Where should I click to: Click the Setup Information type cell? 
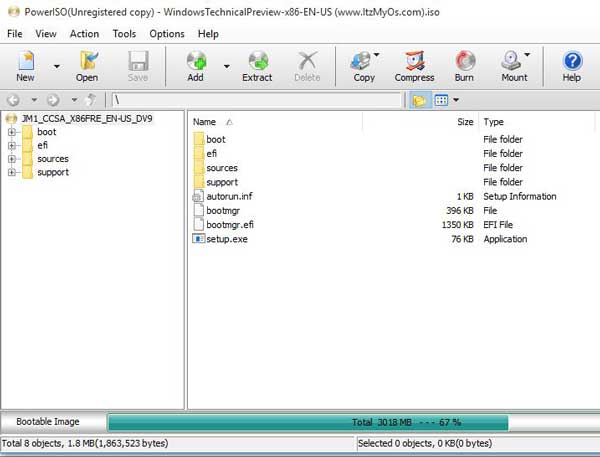tap(520, 196)
